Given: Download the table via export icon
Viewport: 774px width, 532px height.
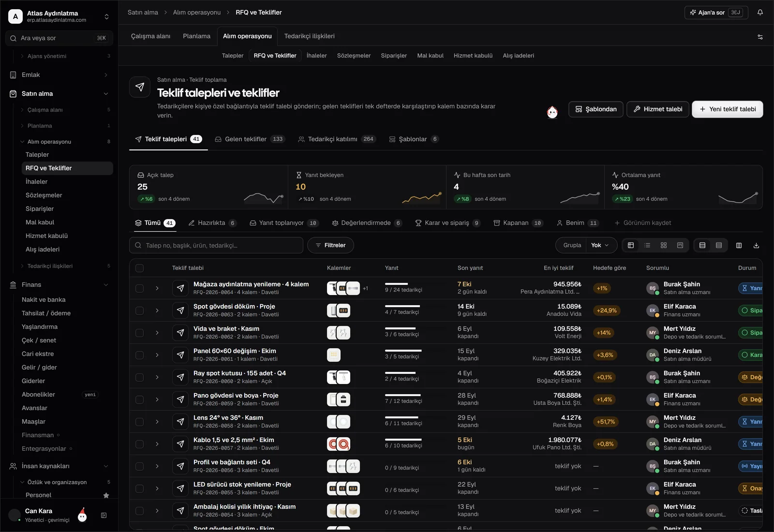Looking at the screenshot, I should pos(756,246).
